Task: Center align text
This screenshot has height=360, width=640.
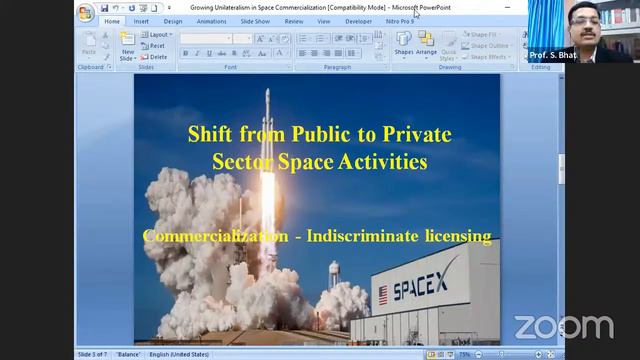Action: 314,53
